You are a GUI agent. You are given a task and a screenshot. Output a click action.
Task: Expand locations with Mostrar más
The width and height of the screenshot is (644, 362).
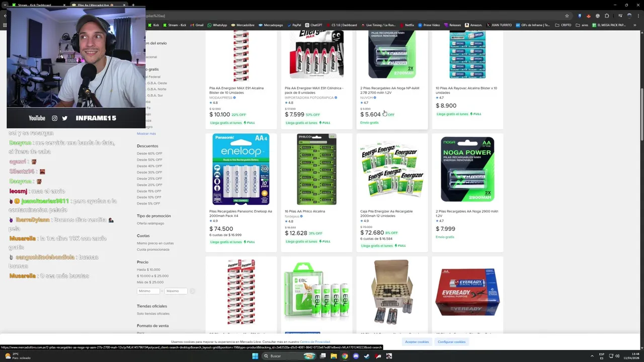tap(146, 134)
